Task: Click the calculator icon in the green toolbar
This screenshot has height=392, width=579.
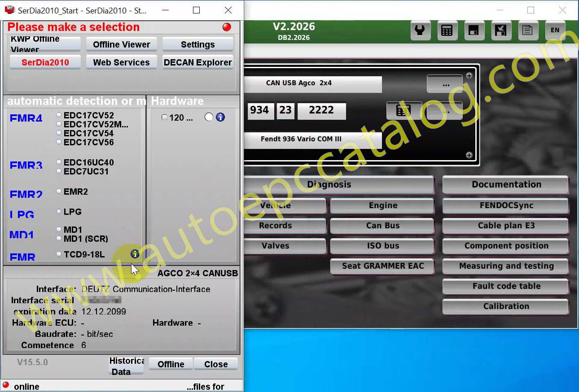Action: coord(447,30)
